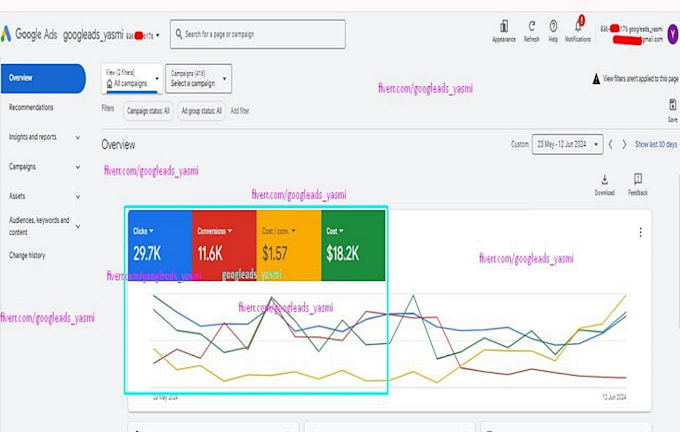Open the custom date range dropdown
The image size is (680, 432).
coord(567,144)
